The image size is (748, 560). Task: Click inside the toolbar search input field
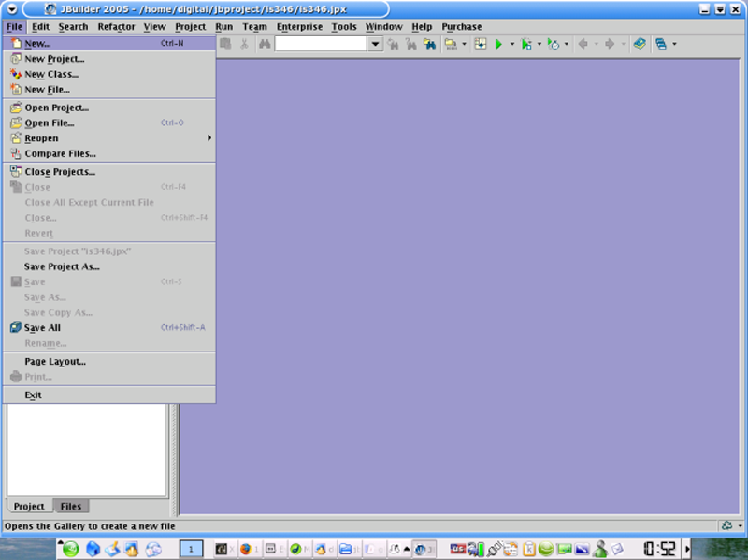320,44
